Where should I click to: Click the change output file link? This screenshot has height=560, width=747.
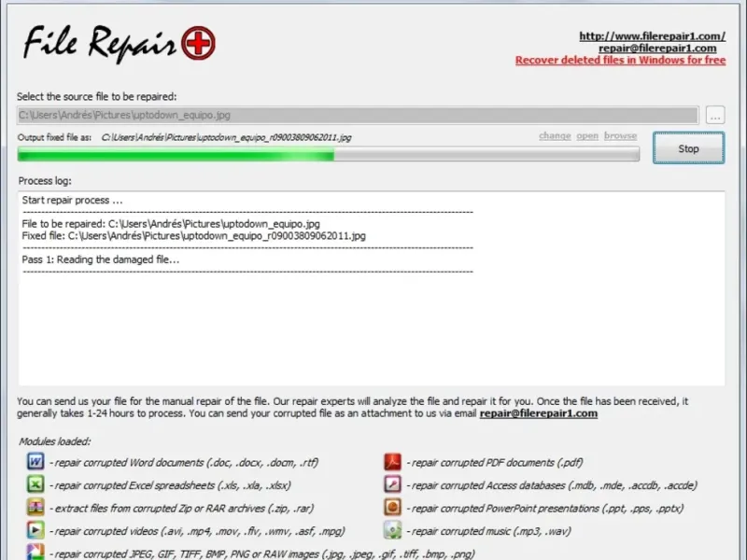pos(555,135)
